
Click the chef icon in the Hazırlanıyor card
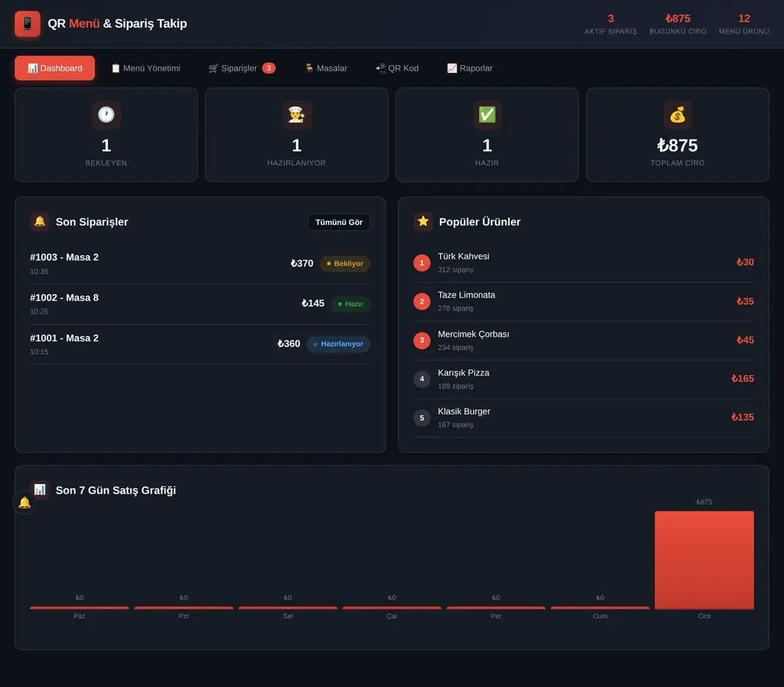(297, 115)
